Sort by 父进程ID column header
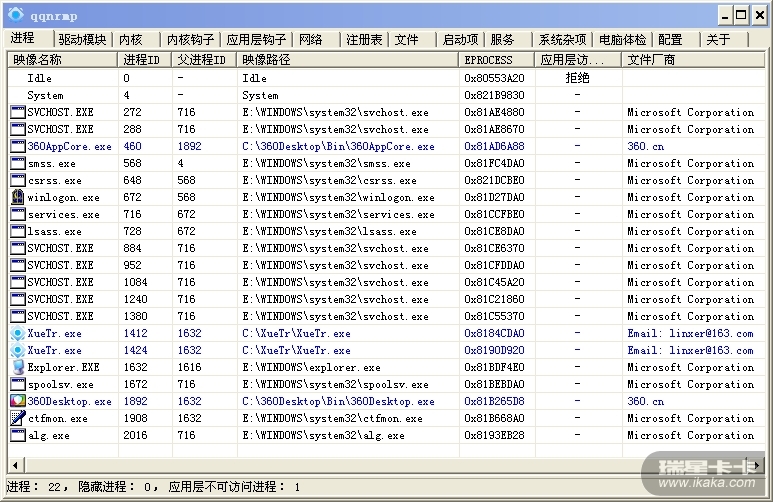 click(x=204, y=60)
